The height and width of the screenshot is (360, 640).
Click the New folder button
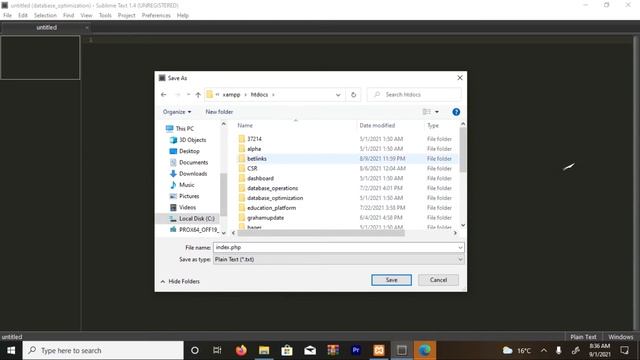tap(219, 112)
